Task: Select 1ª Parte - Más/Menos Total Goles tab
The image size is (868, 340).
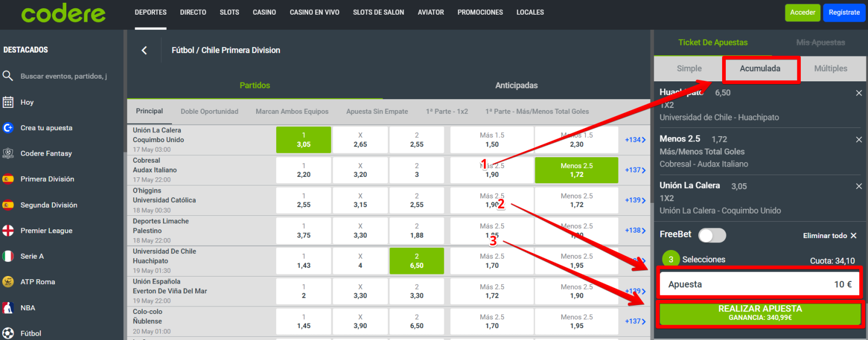Action: (537, 112)
